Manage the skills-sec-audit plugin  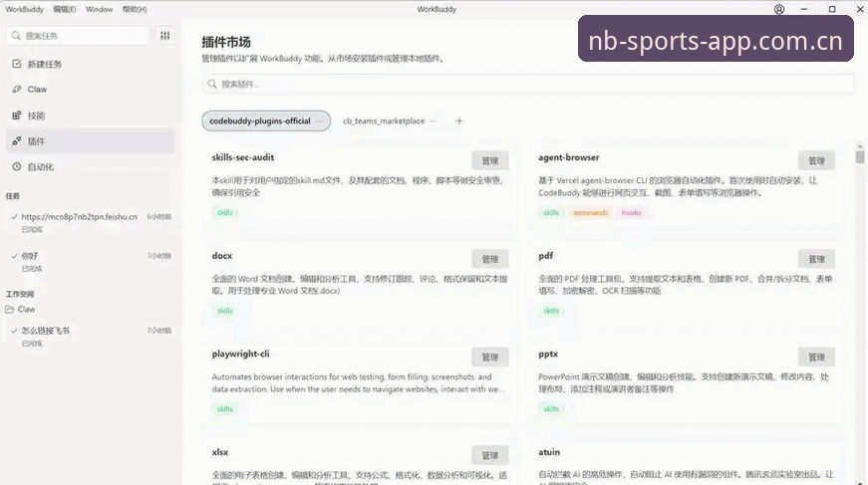click(490, 161)
